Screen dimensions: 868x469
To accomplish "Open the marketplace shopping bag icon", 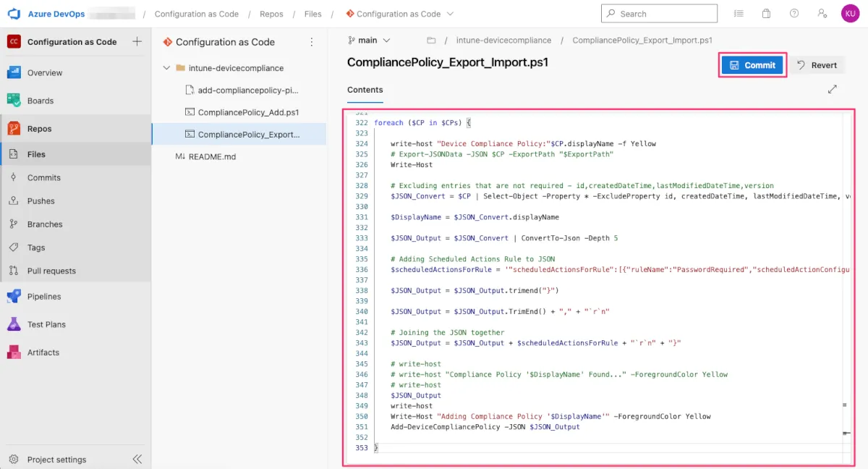I will click(x=766, y=14).
